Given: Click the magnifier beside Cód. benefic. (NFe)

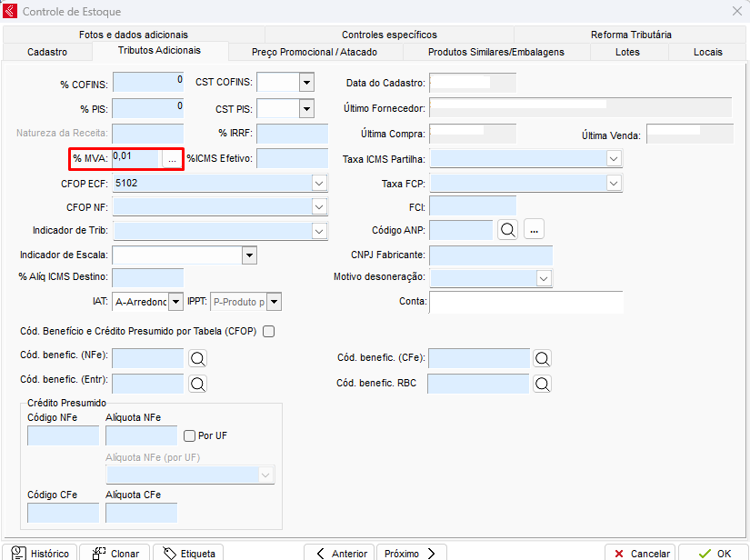Looking at the screenshot, I should [x=197, y=358].
